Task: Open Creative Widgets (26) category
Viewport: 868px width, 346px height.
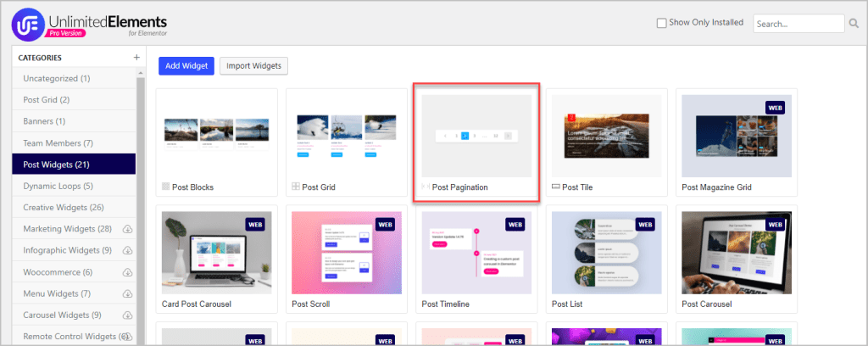Action: click(x=75, y=208)
